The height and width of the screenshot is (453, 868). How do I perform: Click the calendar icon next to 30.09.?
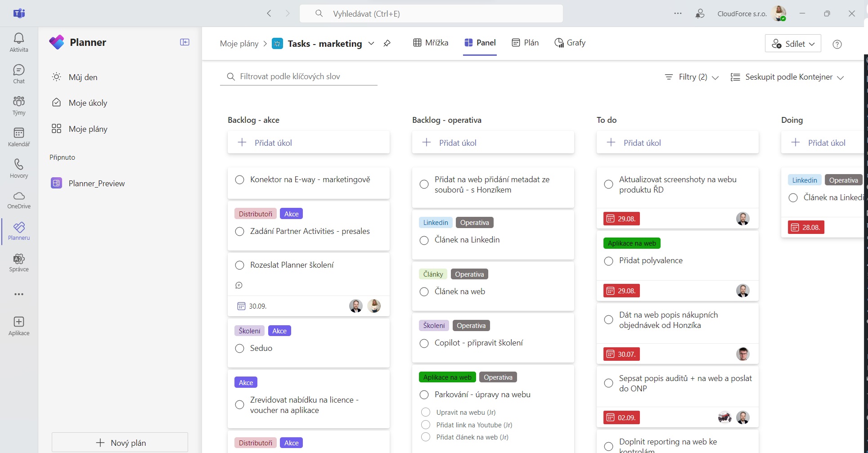pyautogui.click(x=241, y=306)
